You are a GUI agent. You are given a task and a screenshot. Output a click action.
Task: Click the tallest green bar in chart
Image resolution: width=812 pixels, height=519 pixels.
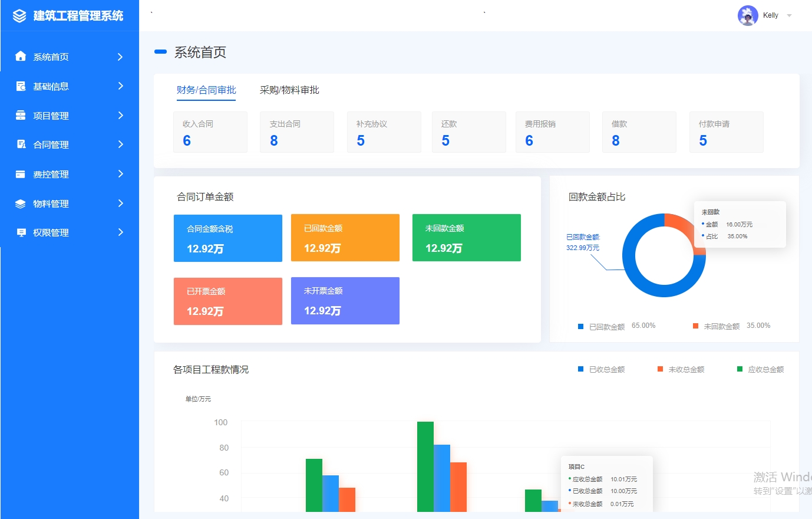click(425, 467)
